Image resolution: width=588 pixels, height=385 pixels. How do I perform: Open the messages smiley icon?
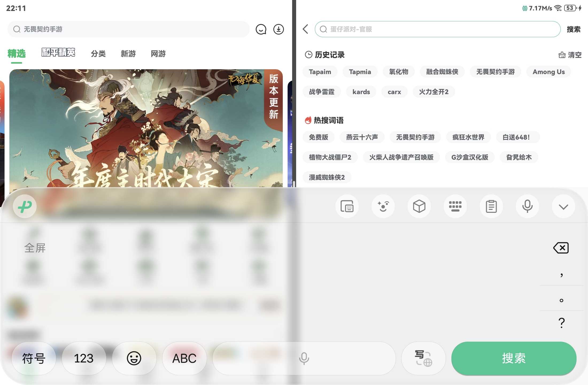tap(261, 29)
